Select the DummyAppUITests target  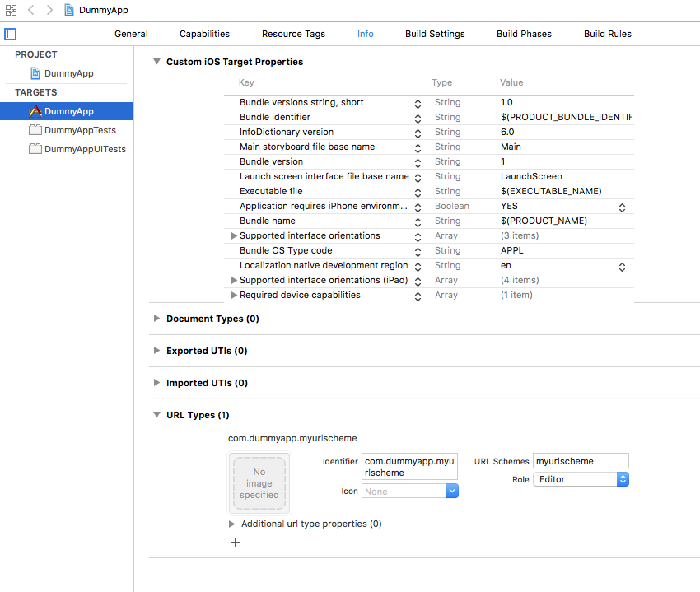coord(85,149)
